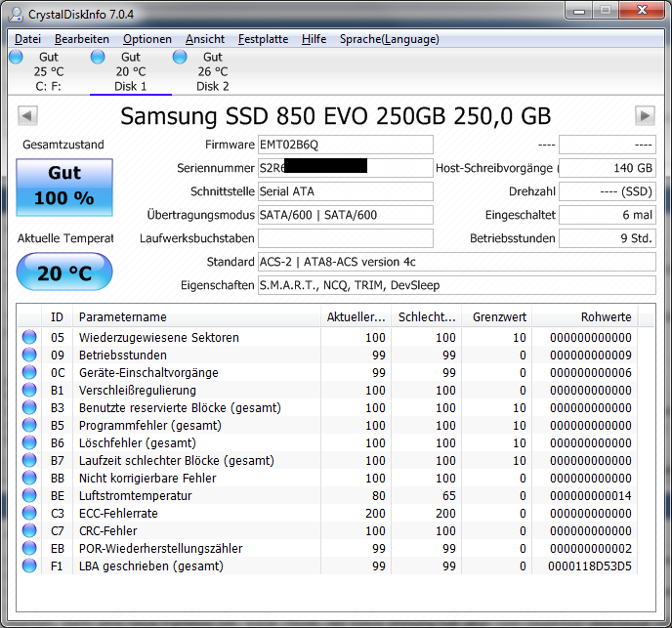Click the status circle for attribute 05

click(29, 337)
